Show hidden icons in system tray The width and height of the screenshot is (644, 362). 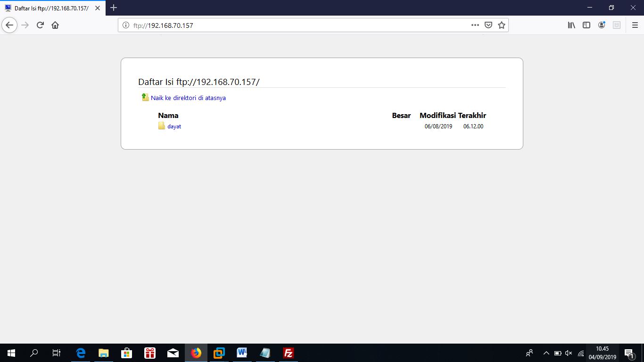(x=545, y=353)
